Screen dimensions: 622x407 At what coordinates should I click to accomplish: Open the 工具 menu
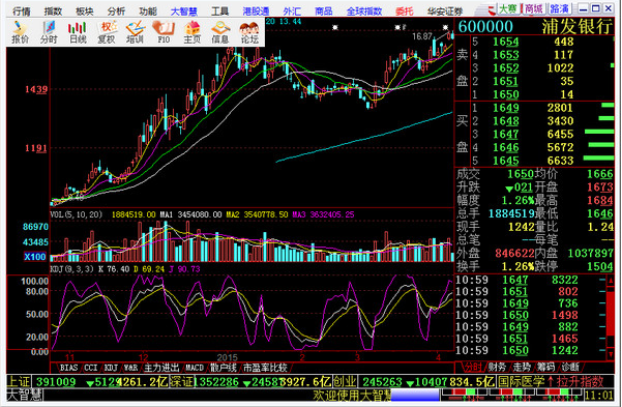pos(220,11)
